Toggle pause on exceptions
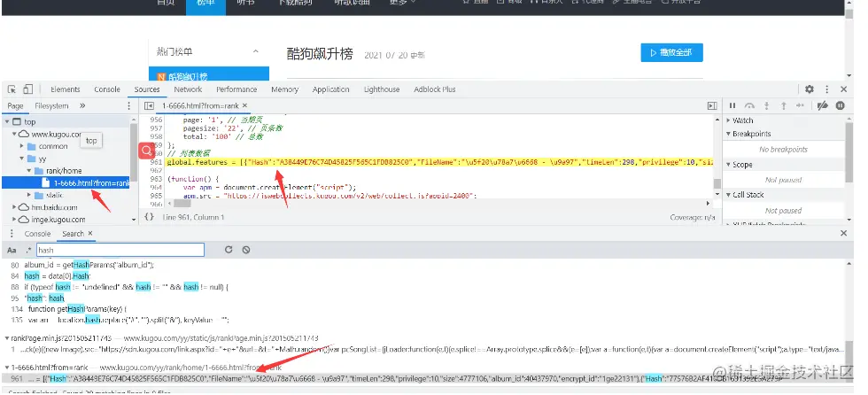This screenshot has width=868, height=395. coord(841,105)
